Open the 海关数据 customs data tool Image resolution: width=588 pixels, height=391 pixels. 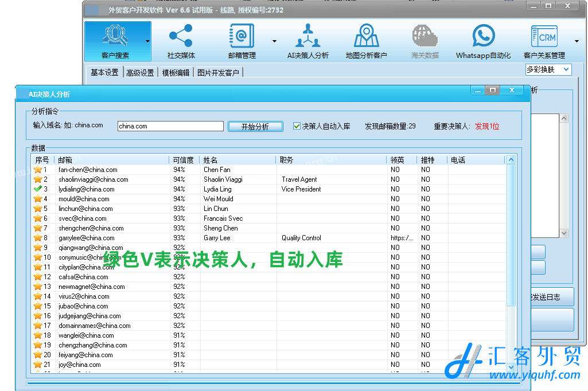point(425,41)
